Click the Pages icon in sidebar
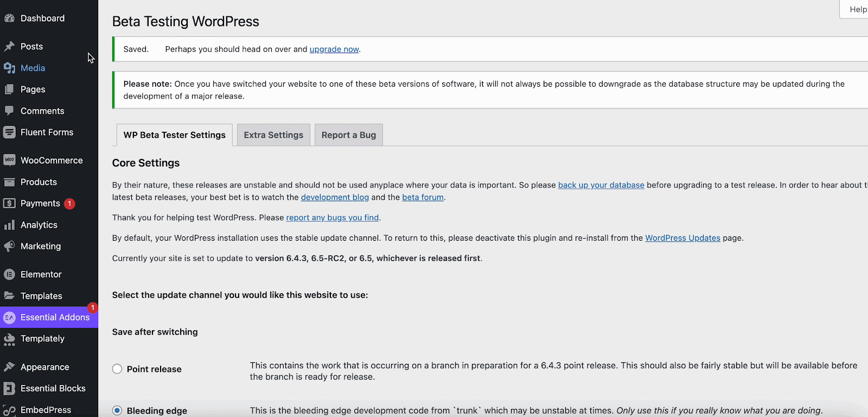 pyautogui.click(x=9, y=89)
